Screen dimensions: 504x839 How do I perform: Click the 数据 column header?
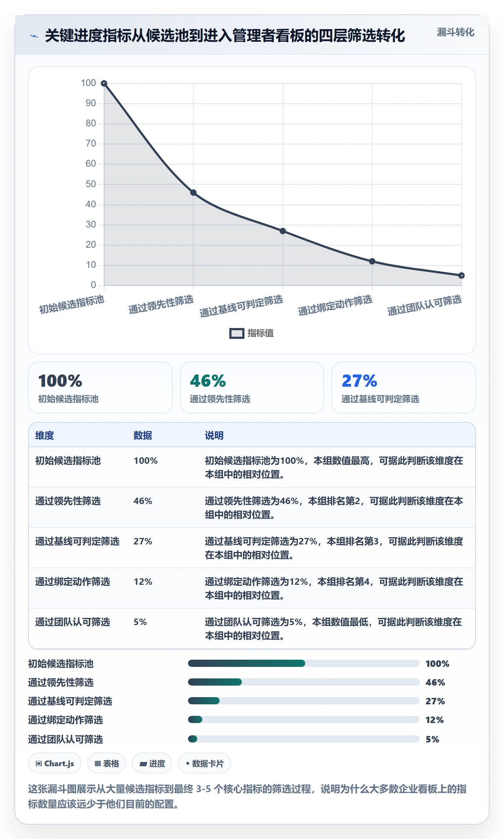143,435
